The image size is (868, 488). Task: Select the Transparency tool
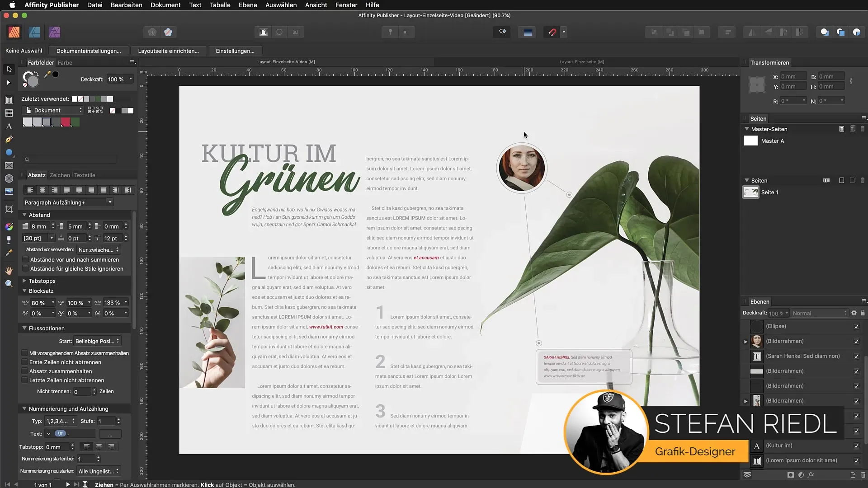9,239
